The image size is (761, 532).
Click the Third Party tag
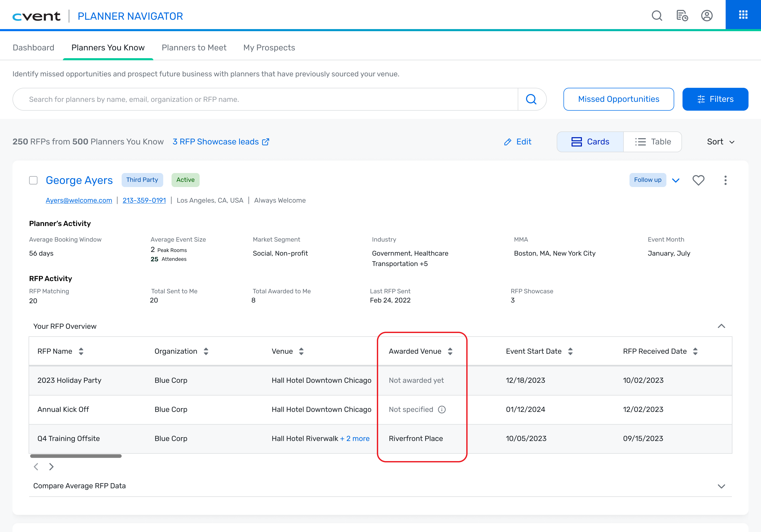pyautogui.click(x=142, y=180)
